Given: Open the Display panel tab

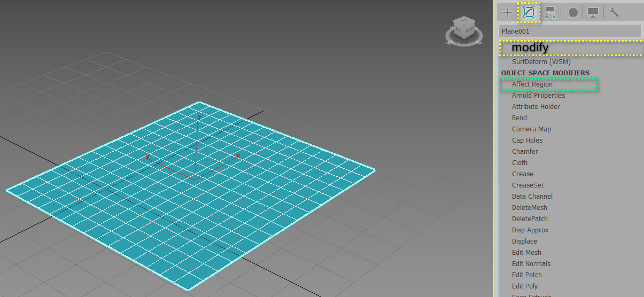Looking at the screenshot, I should point(593,12).
